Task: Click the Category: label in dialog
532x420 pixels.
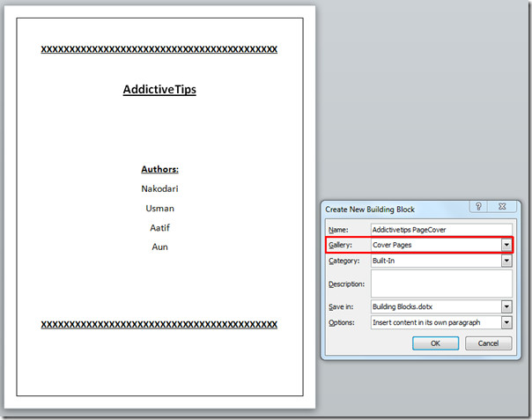Action: [x=344, y=261]
